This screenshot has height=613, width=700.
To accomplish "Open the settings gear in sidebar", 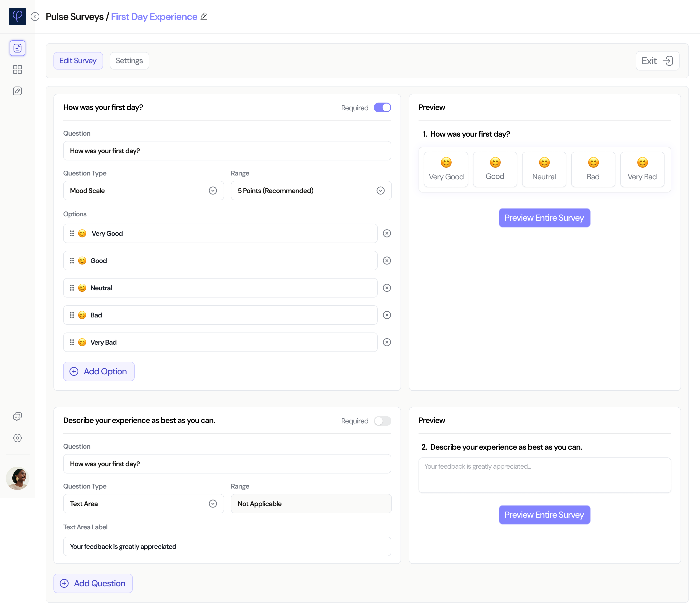I will click(x=17, y=438).
